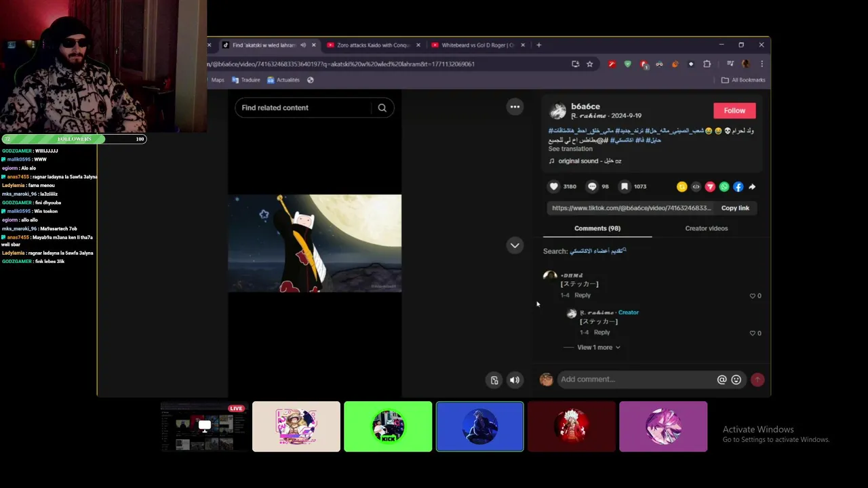Open the Chrome extensions puzzle icon
The image size is (868, 488).
click(707, 64)
